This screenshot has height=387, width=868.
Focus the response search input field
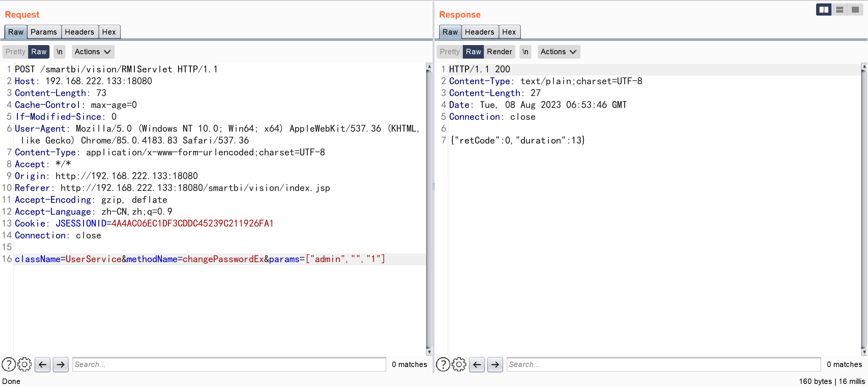click(663, 364)
